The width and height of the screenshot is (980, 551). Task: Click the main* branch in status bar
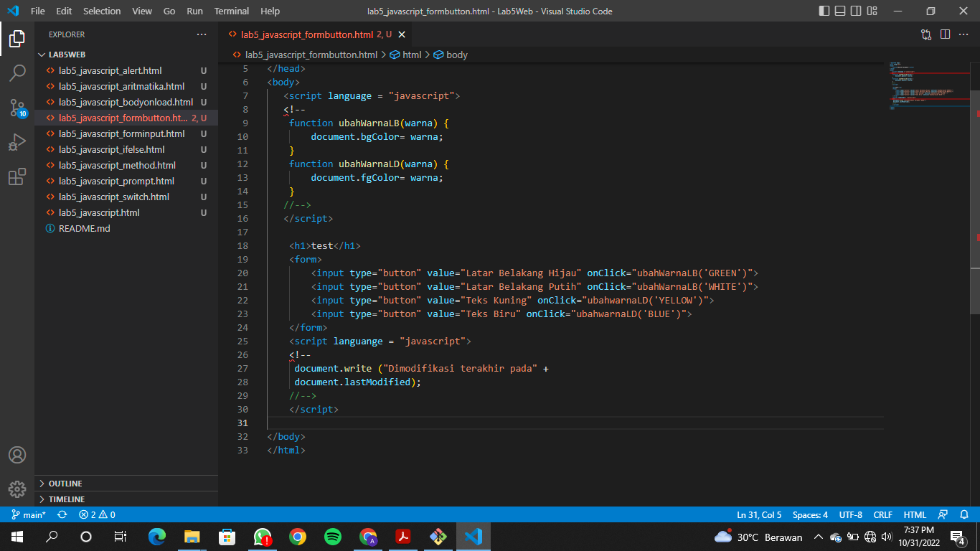(x=29, y=514)
